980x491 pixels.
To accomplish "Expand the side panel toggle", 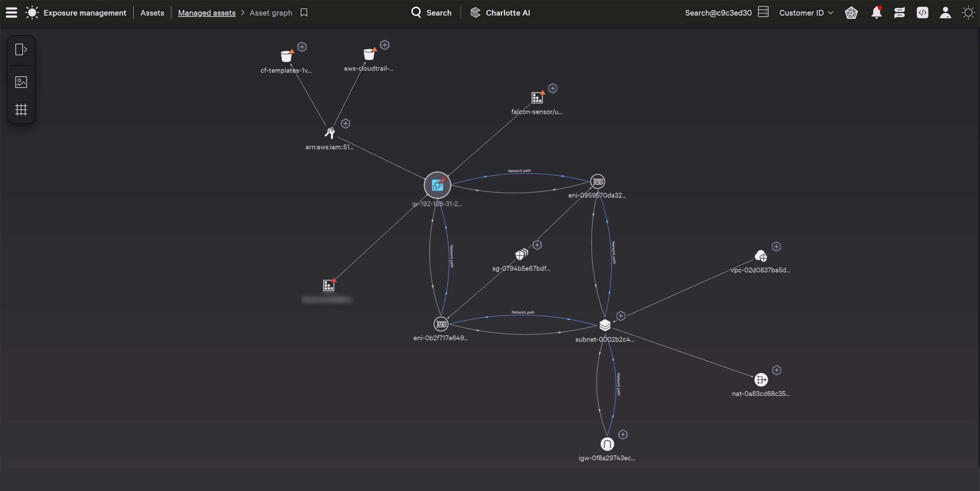I will [21, 49].
